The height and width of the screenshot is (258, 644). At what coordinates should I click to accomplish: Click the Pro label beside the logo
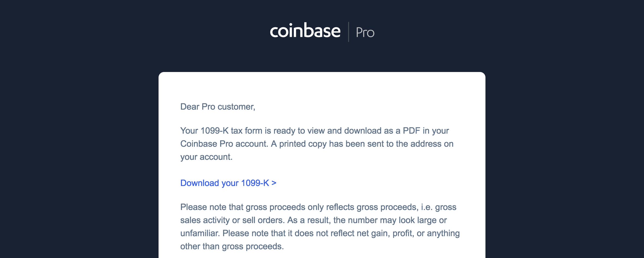click(365, 33)
